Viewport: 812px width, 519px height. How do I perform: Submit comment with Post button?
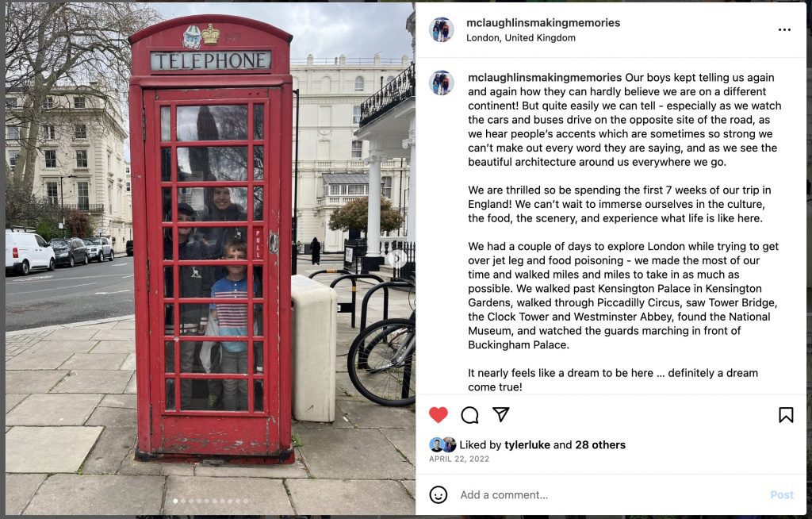point(781,494)
